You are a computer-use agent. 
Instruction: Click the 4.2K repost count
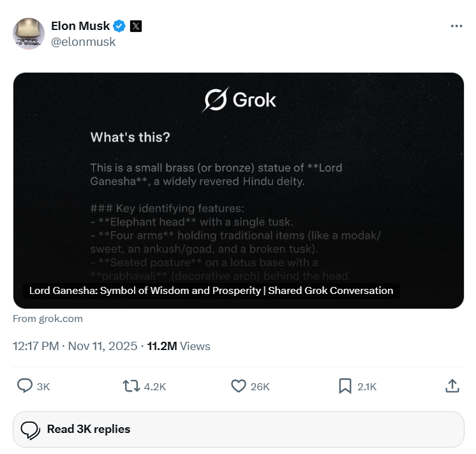coord(156,386)
